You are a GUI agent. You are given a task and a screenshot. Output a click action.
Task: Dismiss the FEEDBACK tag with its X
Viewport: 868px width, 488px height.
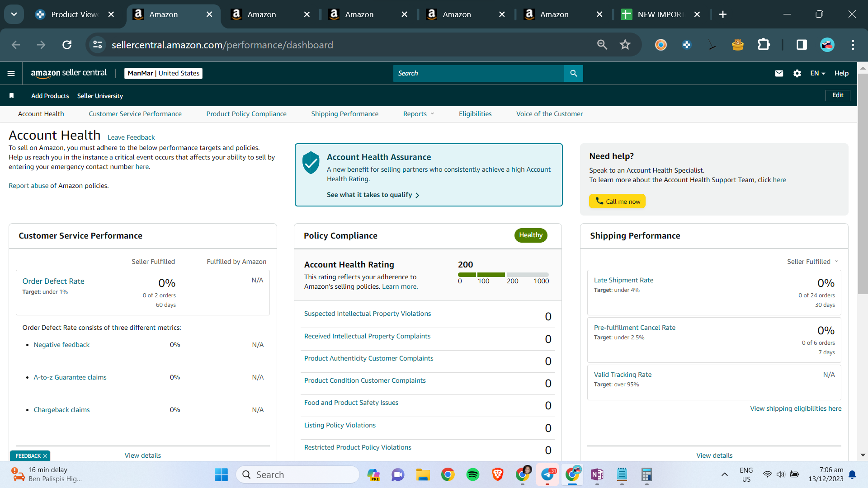click(x=45, y=456)
